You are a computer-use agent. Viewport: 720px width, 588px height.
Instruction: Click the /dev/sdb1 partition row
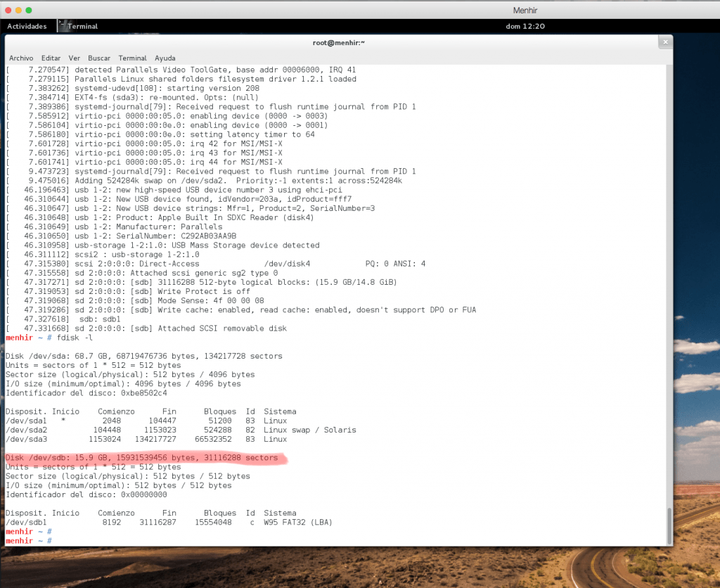pyautogui.click(x=169, y=523)
